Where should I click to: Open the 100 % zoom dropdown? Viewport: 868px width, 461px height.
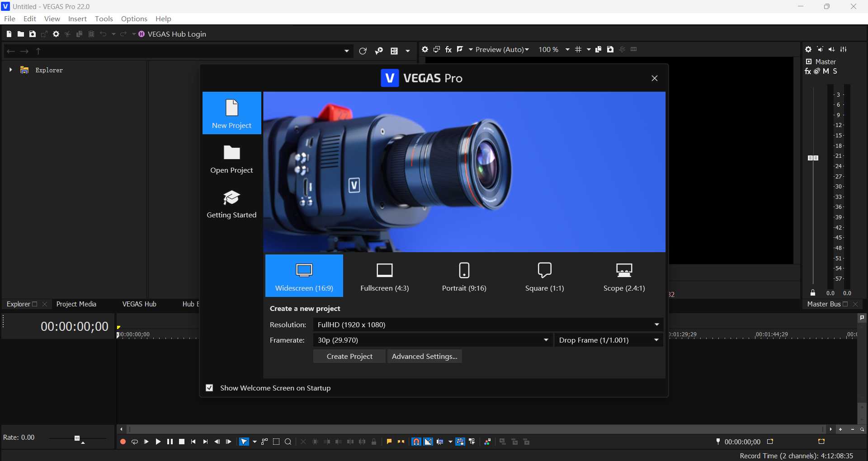(x=554, y=49)
